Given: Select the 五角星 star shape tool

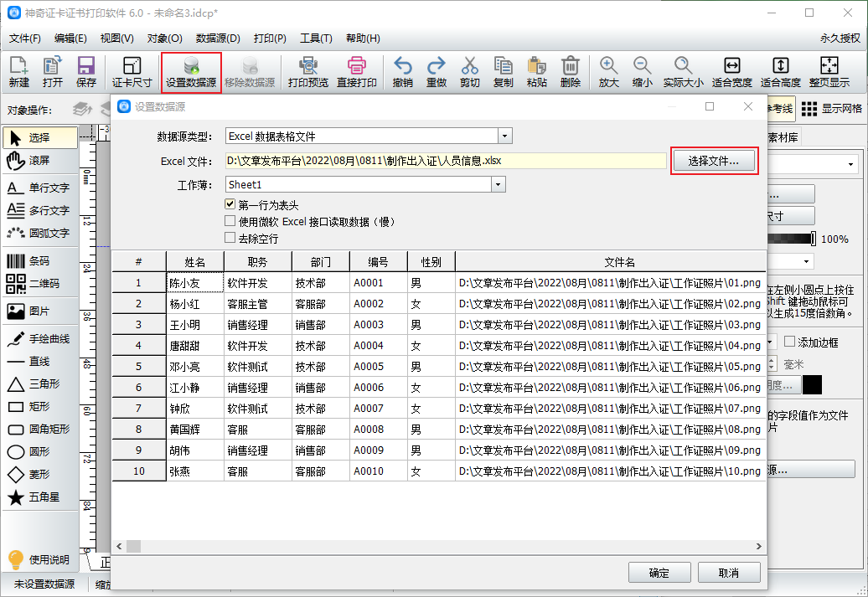Looking at the screenshot, I should click(x=39, y=497).
